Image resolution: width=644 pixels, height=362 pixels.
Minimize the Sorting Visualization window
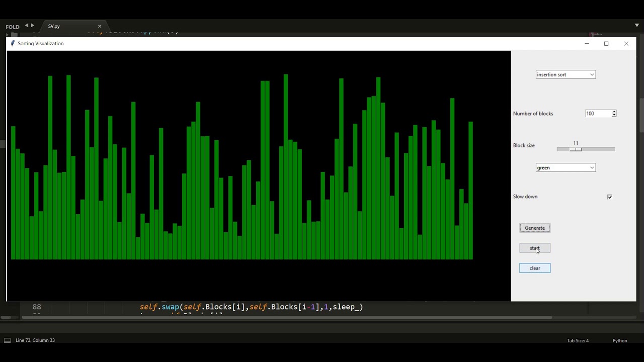[x=587, y=44]
